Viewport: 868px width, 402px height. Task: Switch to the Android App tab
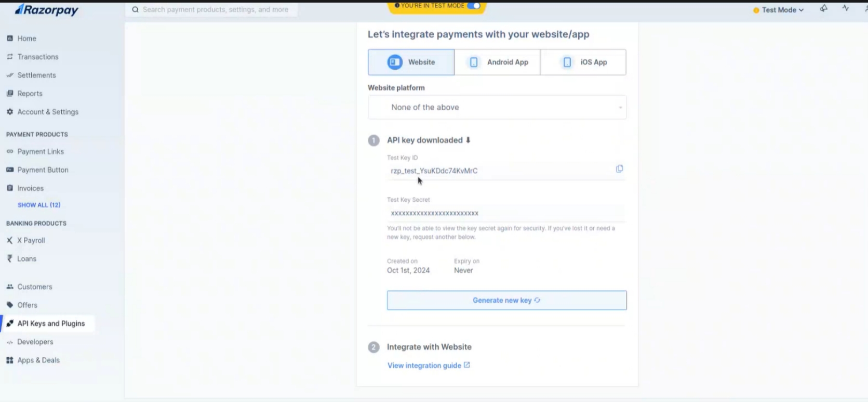(497, 62)
